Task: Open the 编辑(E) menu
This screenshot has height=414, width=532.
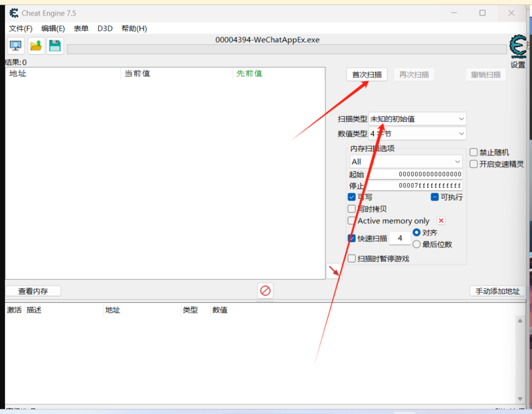Action: pos(53,29)
